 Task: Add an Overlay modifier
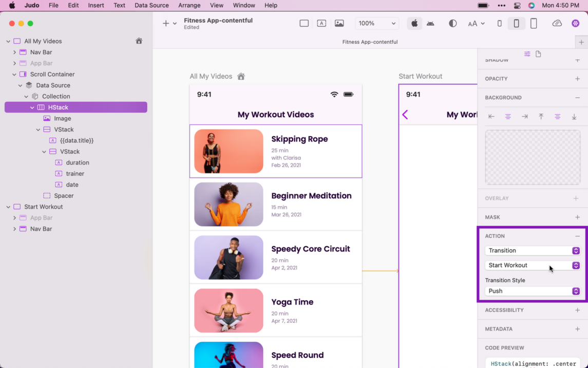click(x=576, y=198)
